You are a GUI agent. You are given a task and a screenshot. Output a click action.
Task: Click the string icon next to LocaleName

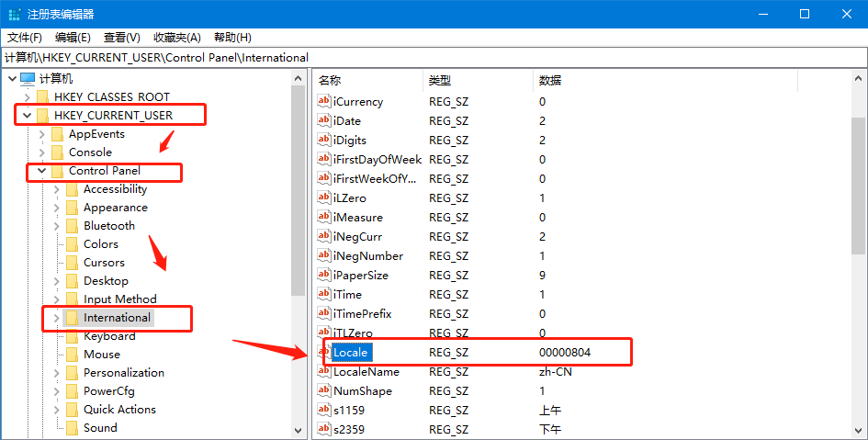point(323,372)
